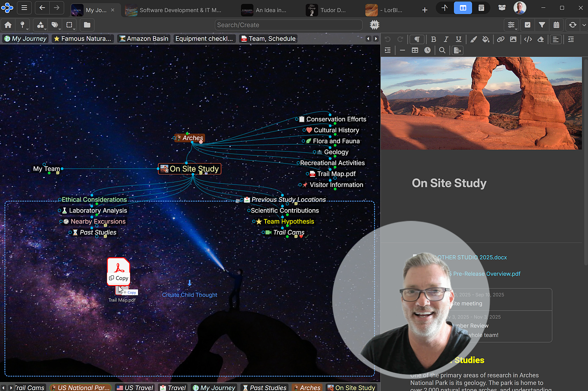This screenshot has width=588, height=391.
Task: Open the folder button in toolbar
Action: [x=87, y=25]
